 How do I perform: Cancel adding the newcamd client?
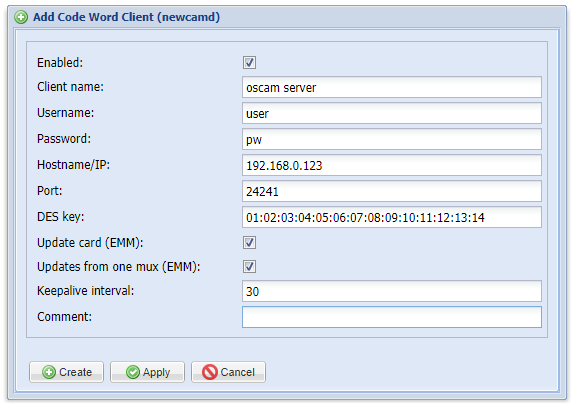(x=228, y=372)
